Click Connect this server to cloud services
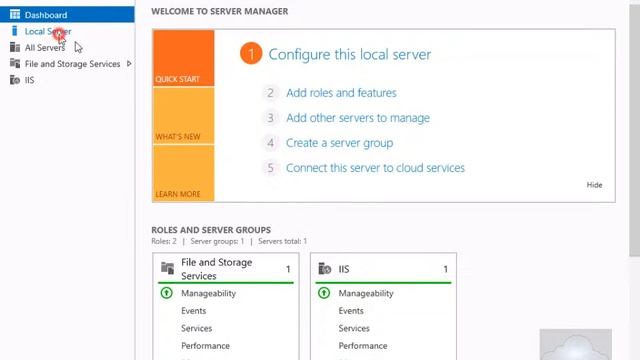The image size is (640, 360). 375,168
